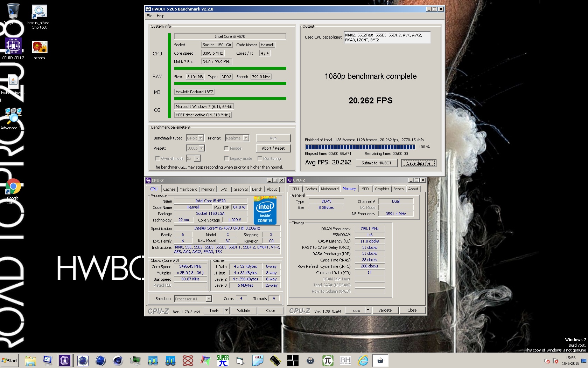Click the Hewlett-Packard 18E7 motherboard field
Image resolution: width=588 pixels, height=368 pixels.
click(x=194, y=92)
